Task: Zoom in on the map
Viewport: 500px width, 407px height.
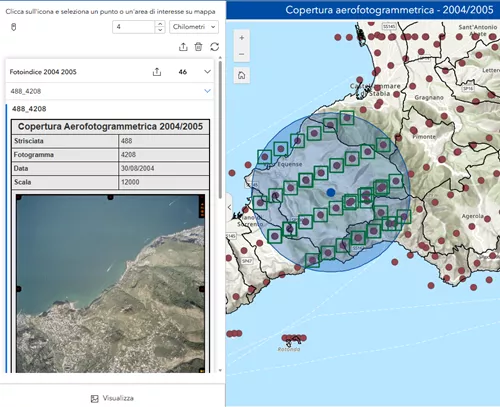Action: [242, 38]
